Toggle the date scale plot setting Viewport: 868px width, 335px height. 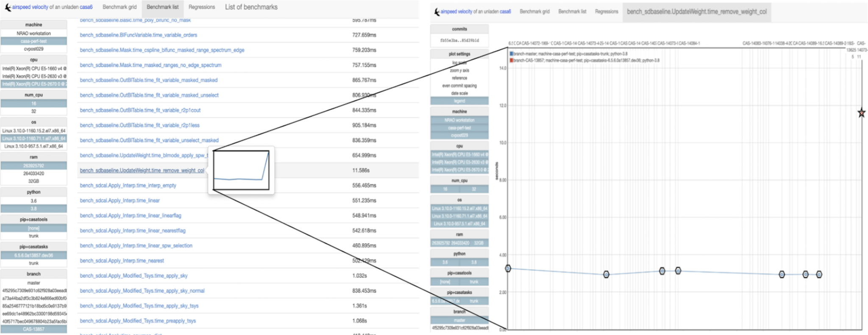(459, 93)
